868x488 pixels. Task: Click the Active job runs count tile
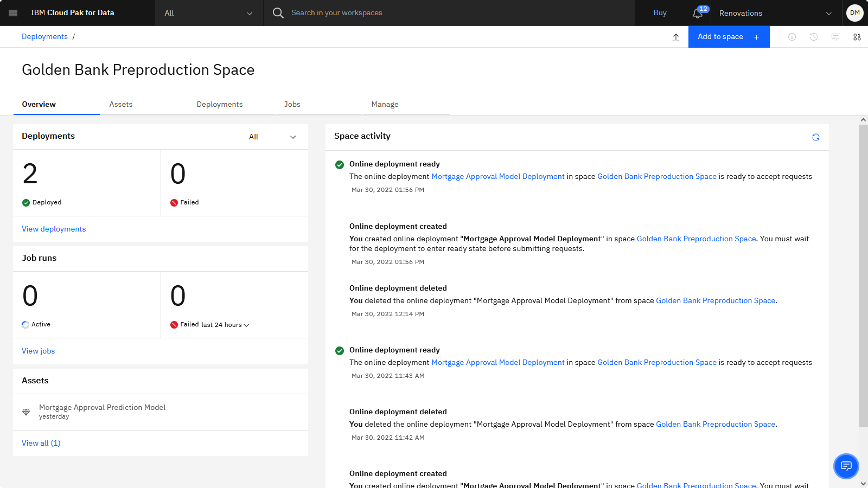click(87, 305)
